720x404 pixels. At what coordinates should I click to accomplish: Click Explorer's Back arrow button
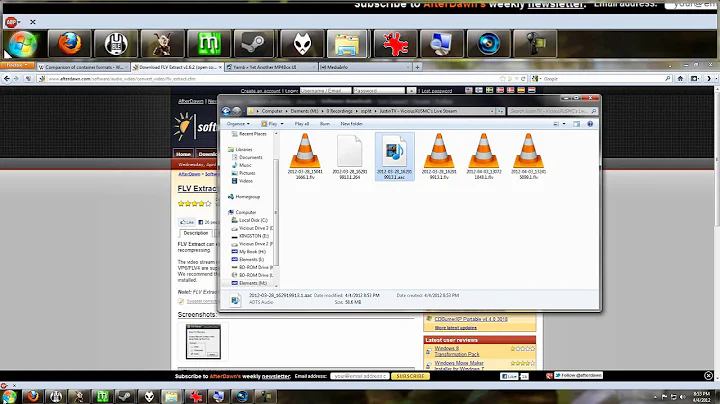[x=226, y=111]
